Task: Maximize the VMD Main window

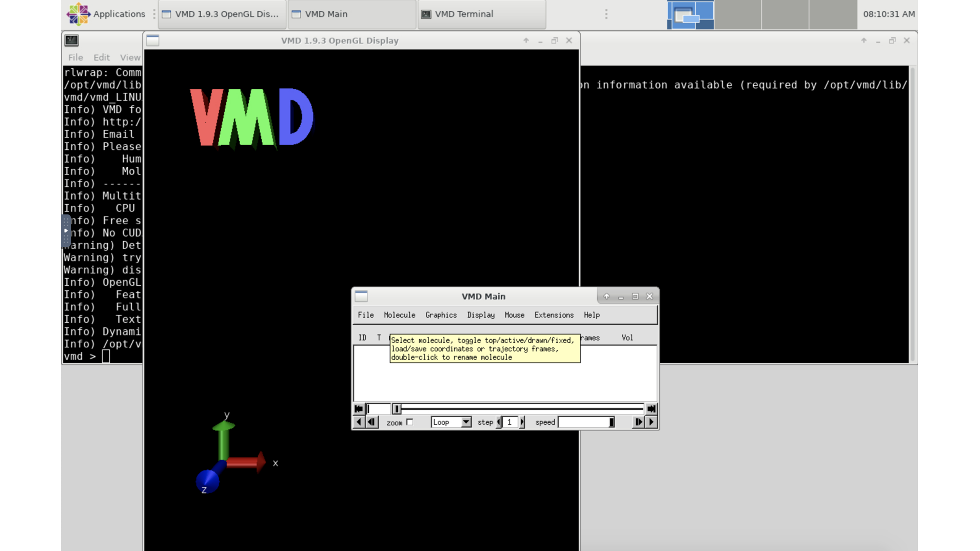Action: pyautogui.click(x=635, y=296)
